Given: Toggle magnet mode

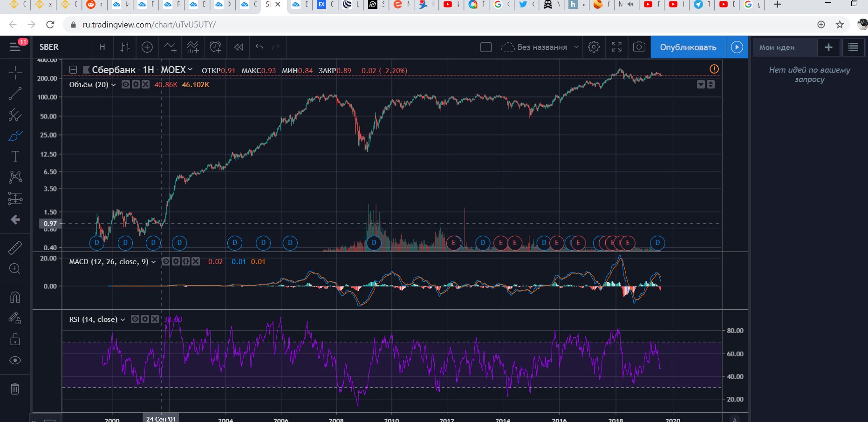Looking at the screenshot, I should [x=15, y=297].
